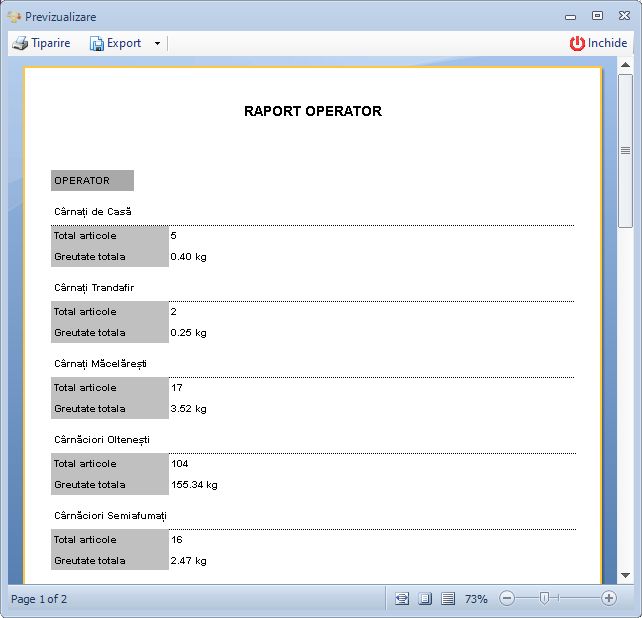This screenshot has height=618, width=642.
Task: Click the Page 1 of 2 status text
Action: pos(39,599)
